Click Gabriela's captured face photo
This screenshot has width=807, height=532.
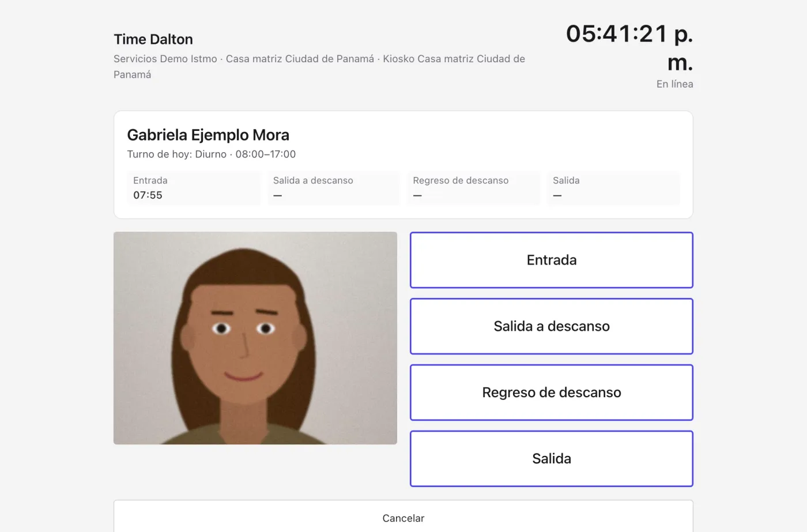tap(255, 338)
